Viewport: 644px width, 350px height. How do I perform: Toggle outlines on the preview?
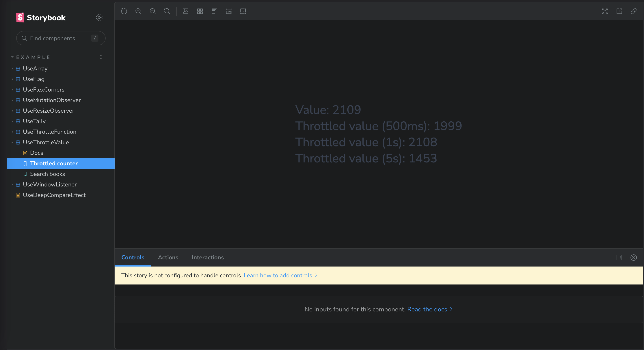coord(243,11)
